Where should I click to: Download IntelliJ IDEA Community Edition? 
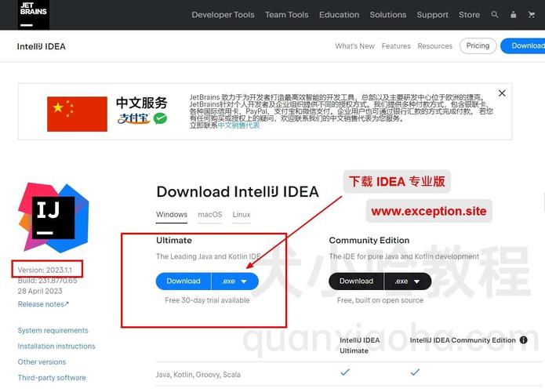356,281
